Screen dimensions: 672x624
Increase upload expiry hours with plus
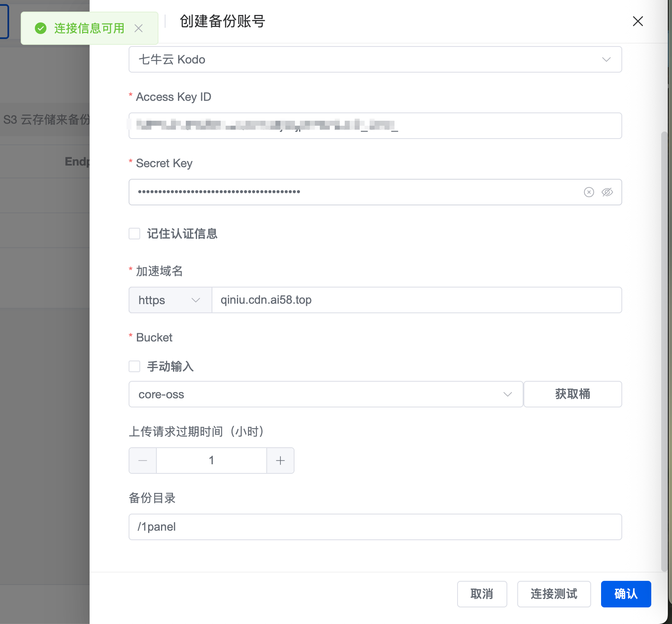(x=280, y=461)
